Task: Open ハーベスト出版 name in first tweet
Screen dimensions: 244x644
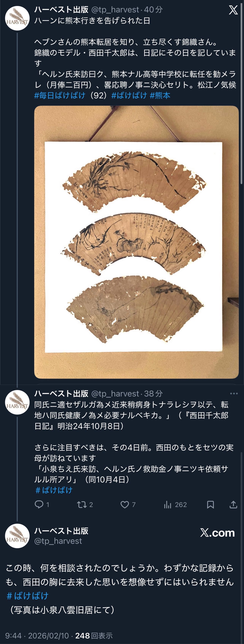Action: point(61,10)
